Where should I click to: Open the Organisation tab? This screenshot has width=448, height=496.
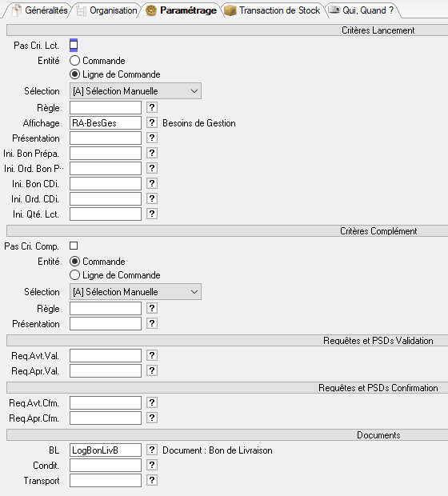[x=107, y=10]
